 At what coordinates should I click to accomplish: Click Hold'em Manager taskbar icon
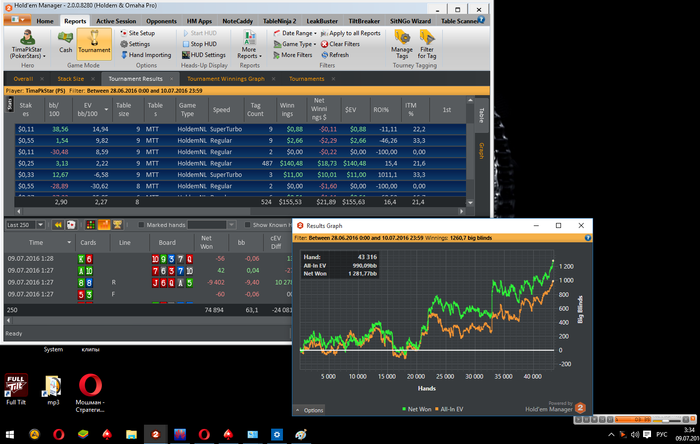pyautogui.click(x=155, y=434)
